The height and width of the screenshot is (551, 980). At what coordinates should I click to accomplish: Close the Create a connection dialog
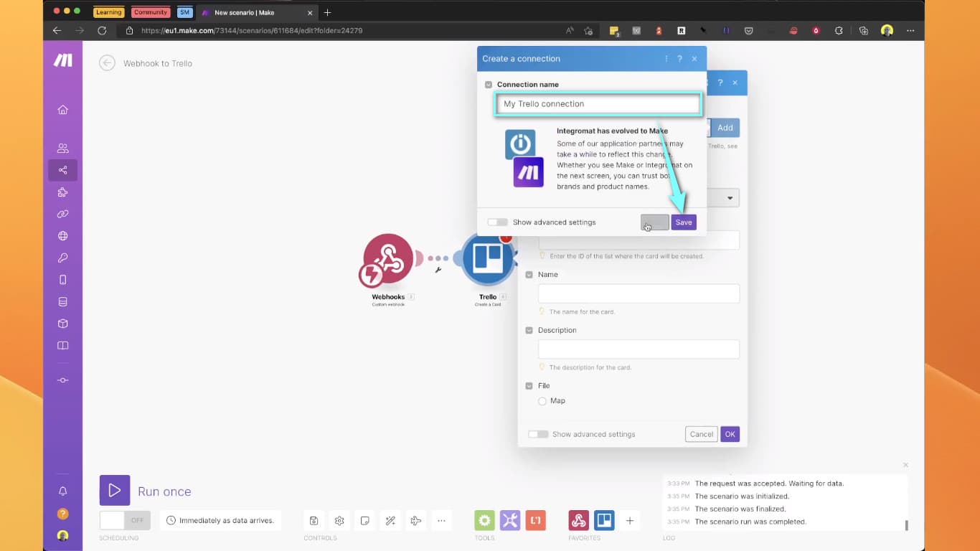coord(694,59)
